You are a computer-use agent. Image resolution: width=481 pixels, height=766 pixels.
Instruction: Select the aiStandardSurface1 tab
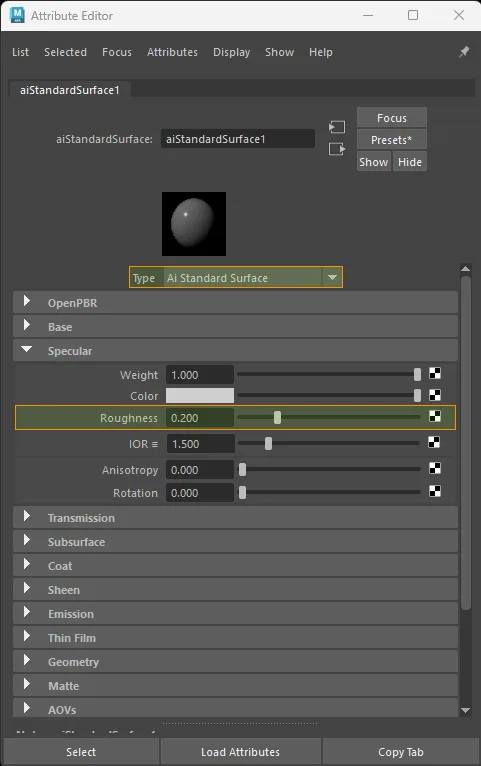click(70, 90)
